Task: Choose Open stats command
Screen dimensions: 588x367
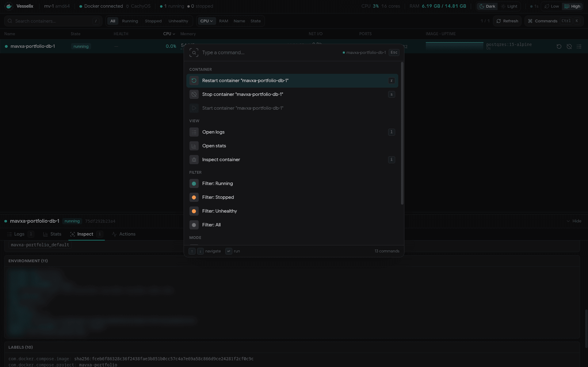Action: point(292,146)
